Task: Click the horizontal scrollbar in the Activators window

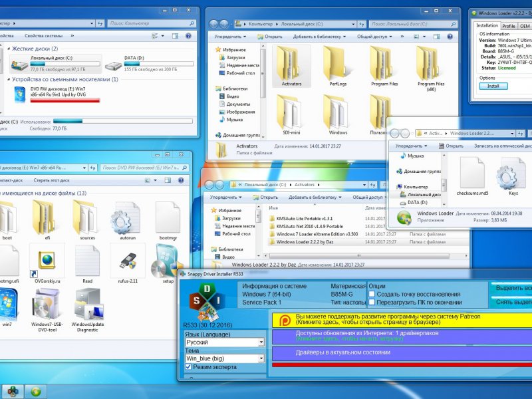Action: click(x=358, y=255)
